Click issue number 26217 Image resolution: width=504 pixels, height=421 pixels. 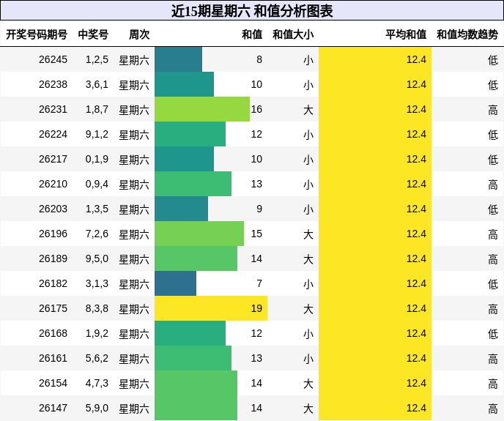tap(53, 159)
